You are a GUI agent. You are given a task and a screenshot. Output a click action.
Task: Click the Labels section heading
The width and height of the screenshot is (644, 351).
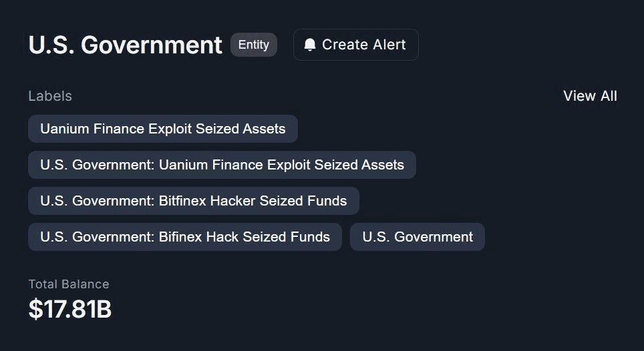[x=50, y=96]
